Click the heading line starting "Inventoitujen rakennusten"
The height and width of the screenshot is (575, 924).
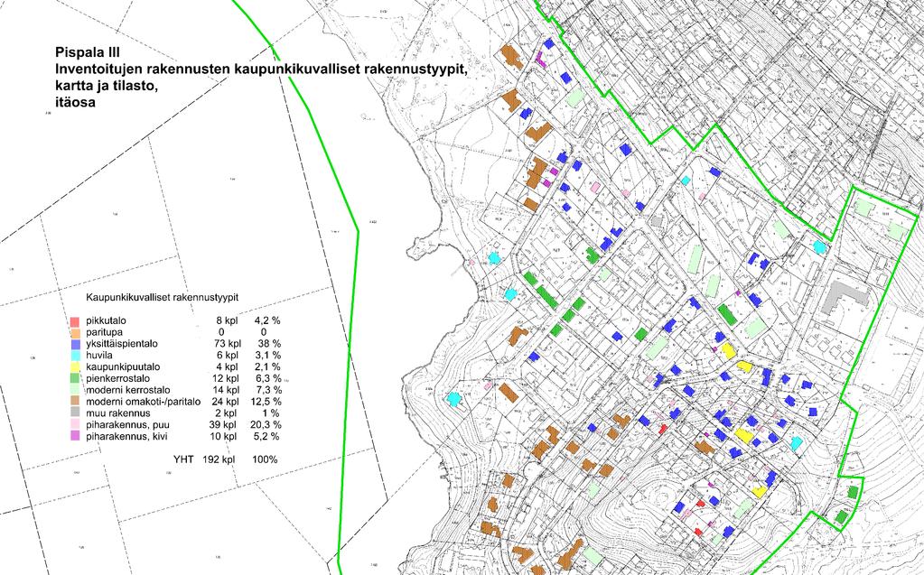(261, 69)
